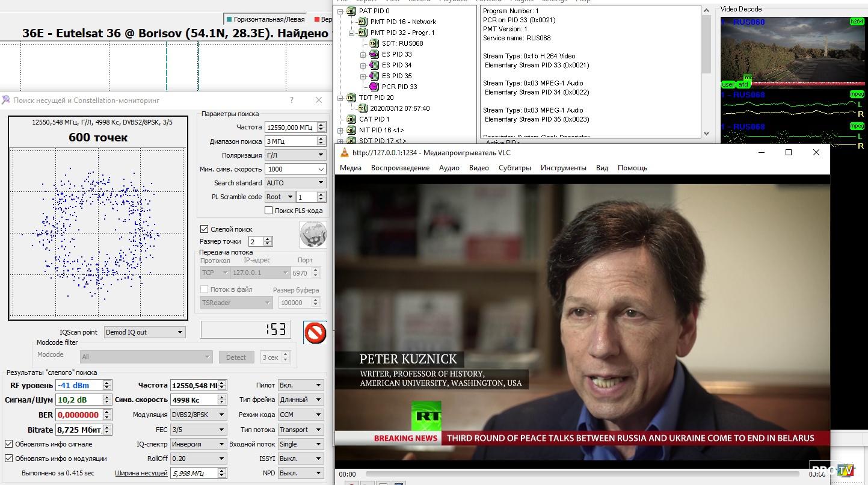Screen dimensions: 868x485
Task: Open the Воспроизведение menu in VLC
Action: [x=400, y=168]
